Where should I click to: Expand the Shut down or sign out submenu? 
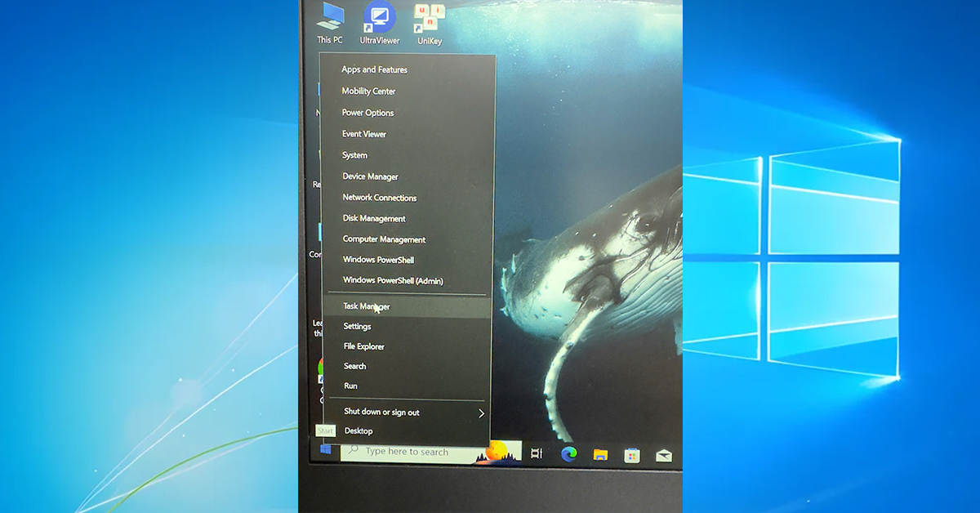[381, 412]
